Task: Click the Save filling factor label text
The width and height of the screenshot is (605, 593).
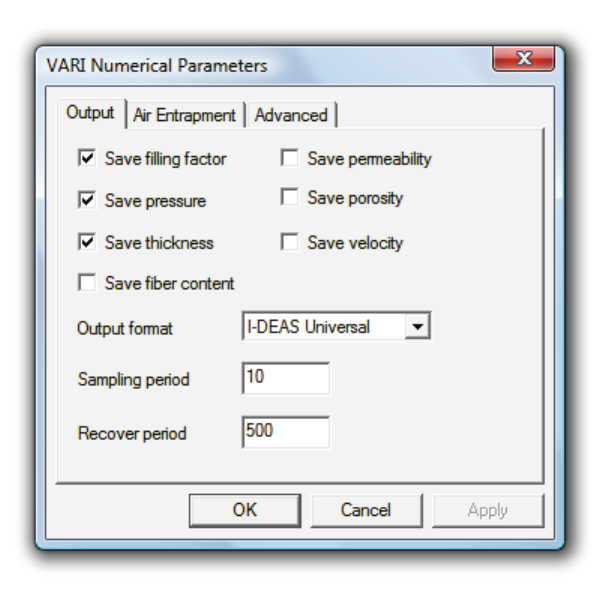Action: pos(165,159)
